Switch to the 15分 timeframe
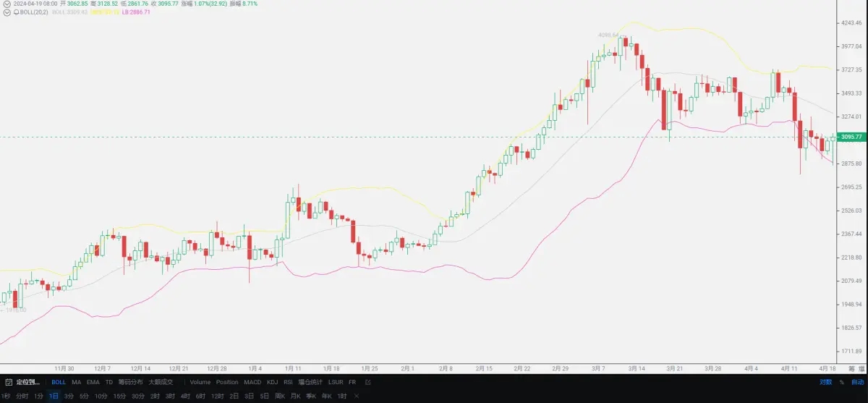This screenshot has height=403, width=868. [119, 396]
